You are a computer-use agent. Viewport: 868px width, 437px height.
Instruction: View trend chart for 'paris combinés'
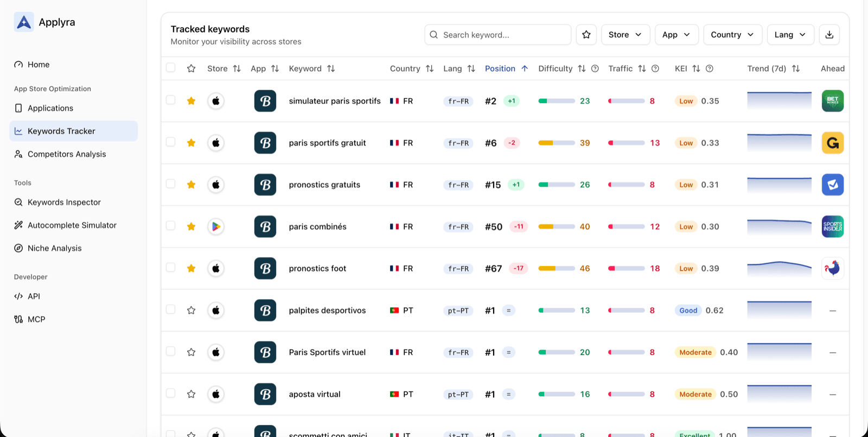point(780,226)
